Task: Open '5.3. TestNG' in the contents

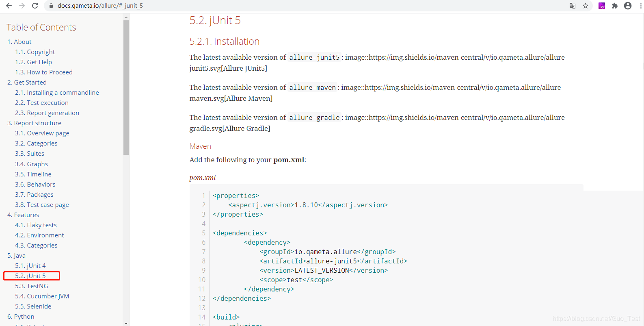Action: coord(31,286)
